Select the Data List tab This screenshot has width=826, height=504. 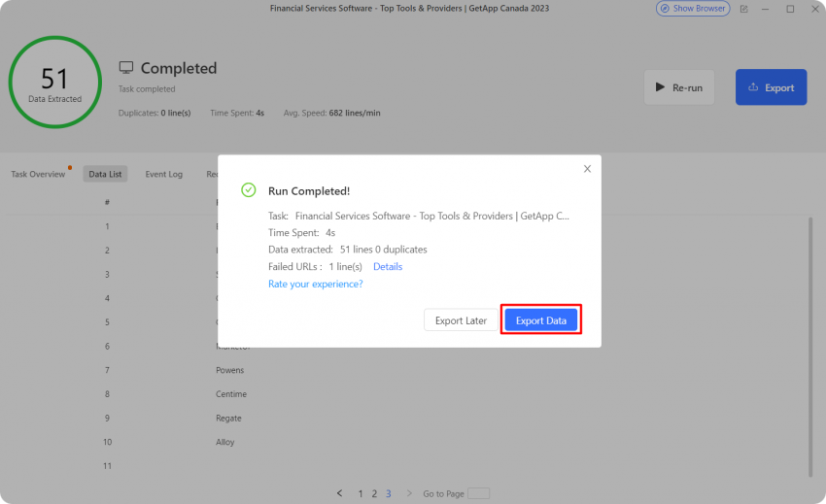click(105, 175)
